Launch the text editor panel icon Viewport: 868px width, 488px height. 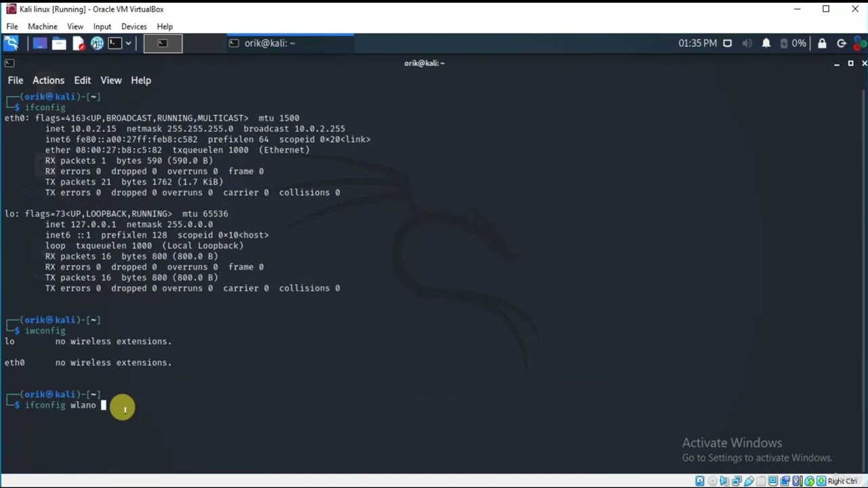[x=79, y=43]
